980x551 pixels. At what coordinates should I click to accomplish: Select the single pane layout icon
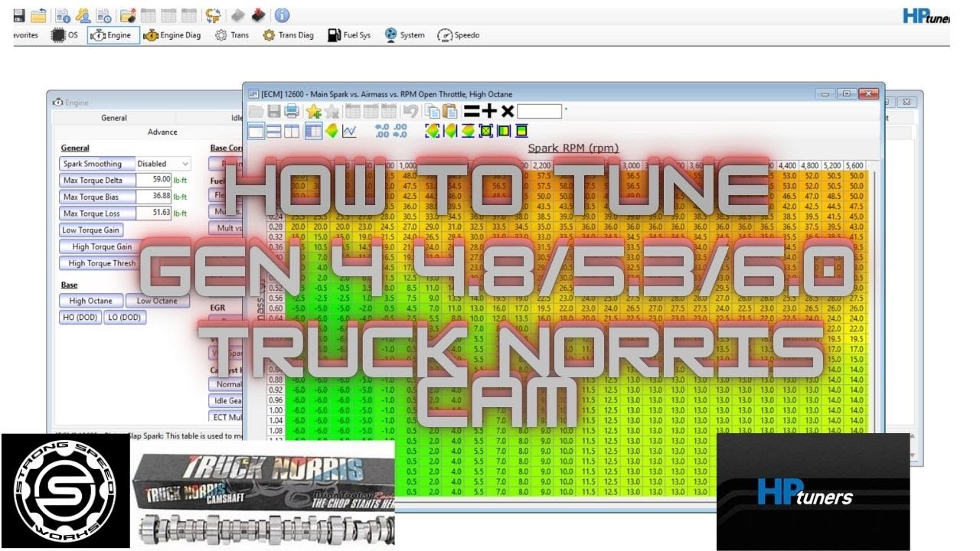(256, 131)
